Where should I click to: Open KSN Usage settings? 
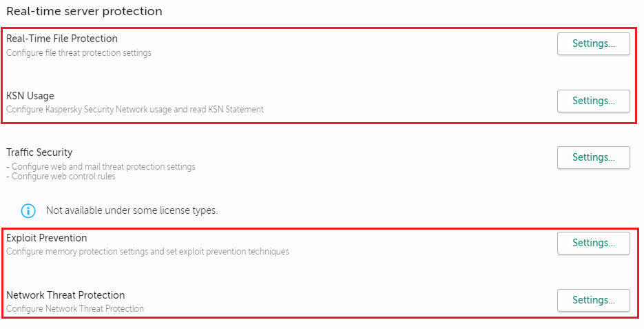click(x=593, y=101)
